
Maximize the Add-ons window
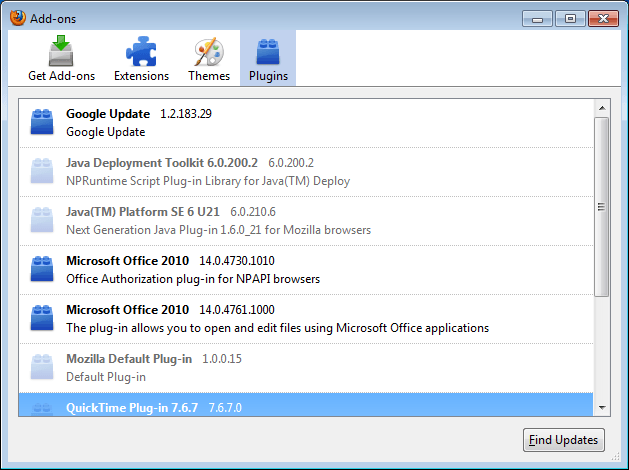click(570, 19)
